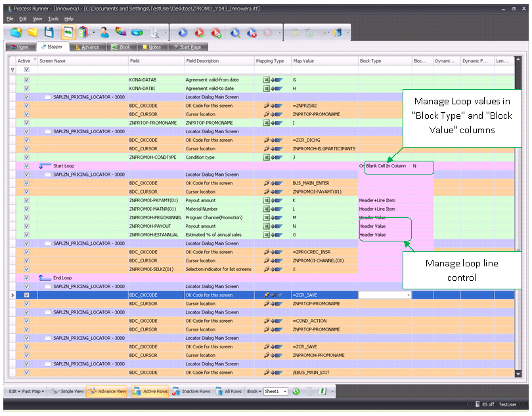
Task: Refresh using the green circular arrow at bottom
Action: [296, 390]
